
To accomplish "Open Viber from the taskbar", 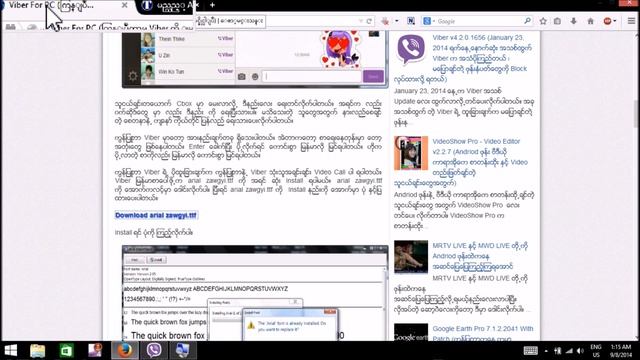I will tap(154, 351).
